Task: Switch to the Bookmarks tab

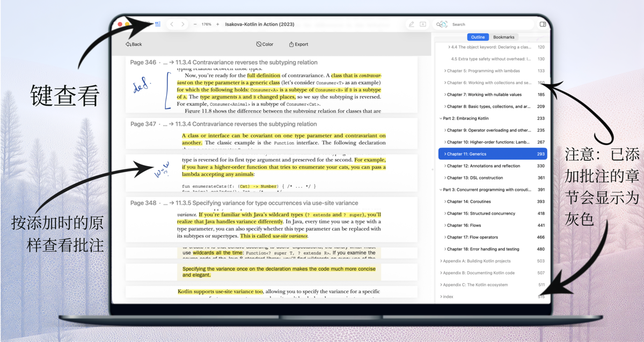Action: [504, 37]
